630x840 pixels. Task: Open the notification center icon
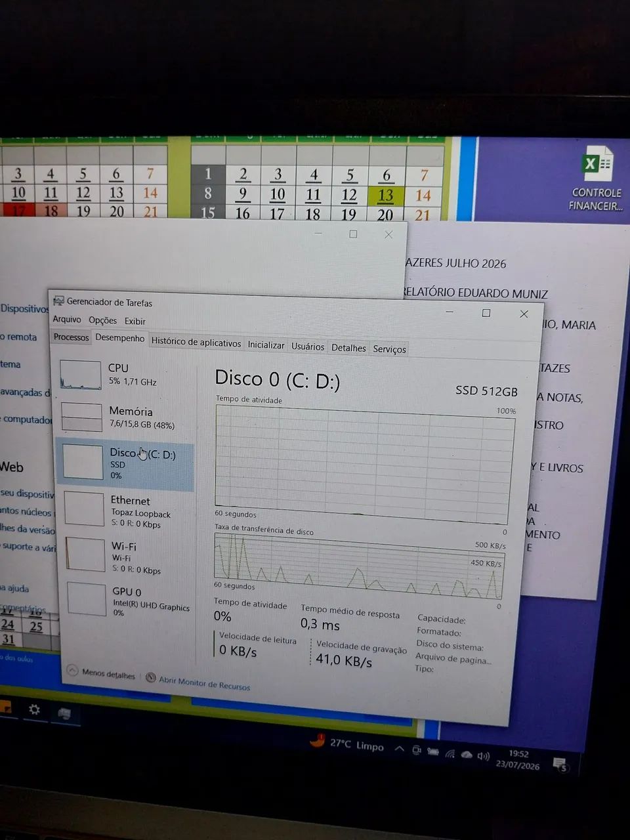pyautogui.click(x=560, y=765)
